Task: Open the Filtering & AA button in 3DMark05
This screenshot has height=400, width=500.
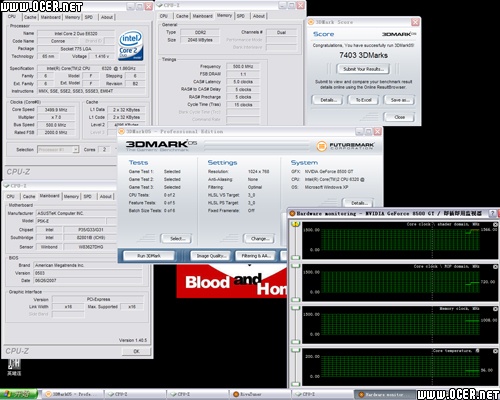Action: click(x=256, y=256)
